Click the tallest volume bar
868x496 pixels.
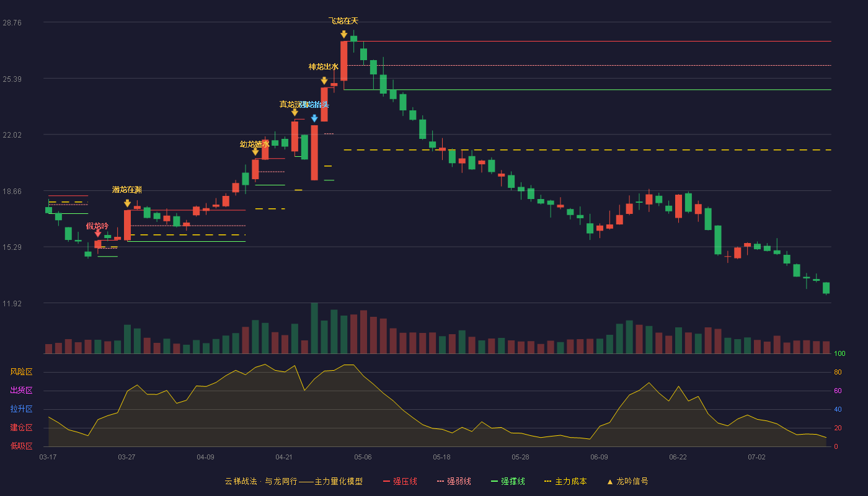coord(314,328)
